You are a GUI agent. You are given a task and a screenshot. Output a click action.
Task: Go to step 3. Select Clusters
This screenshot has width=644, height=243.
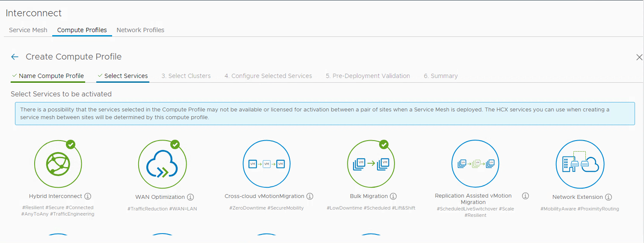186,76
